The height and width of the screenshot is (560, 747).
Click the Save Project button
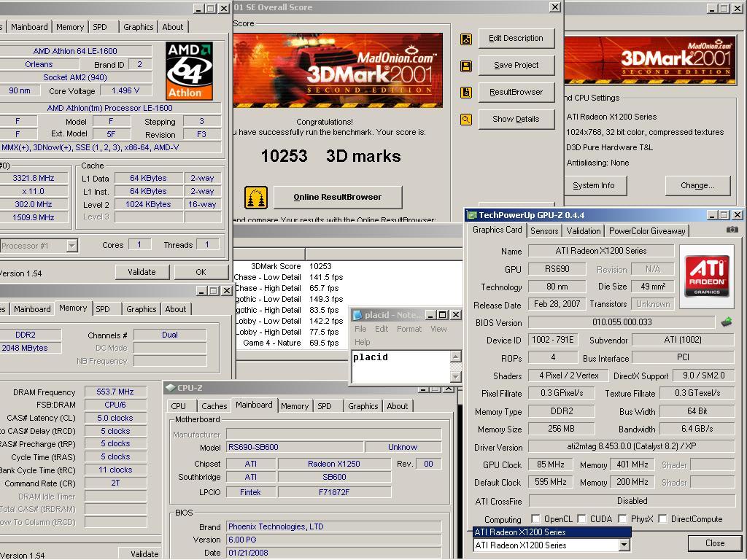click(x=516, y=65)
